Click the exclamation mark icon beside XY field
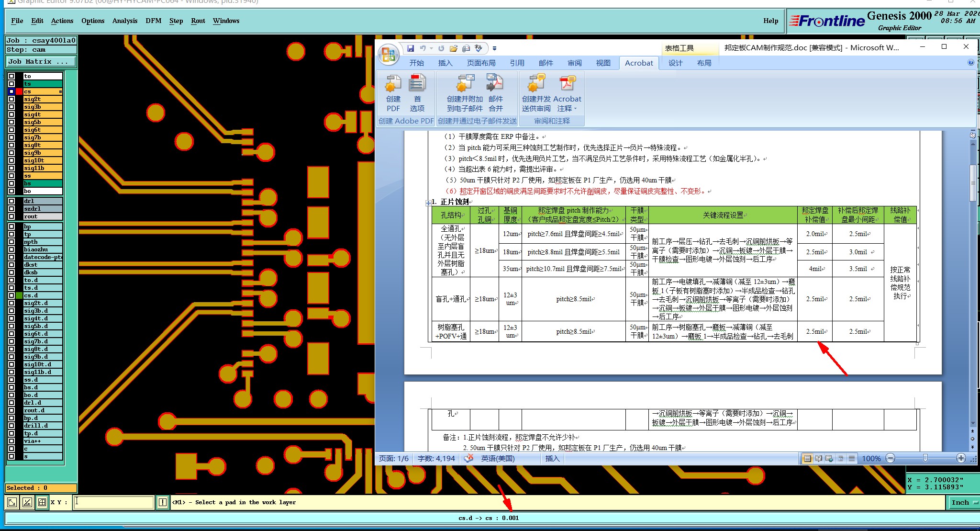 (163, 502)
